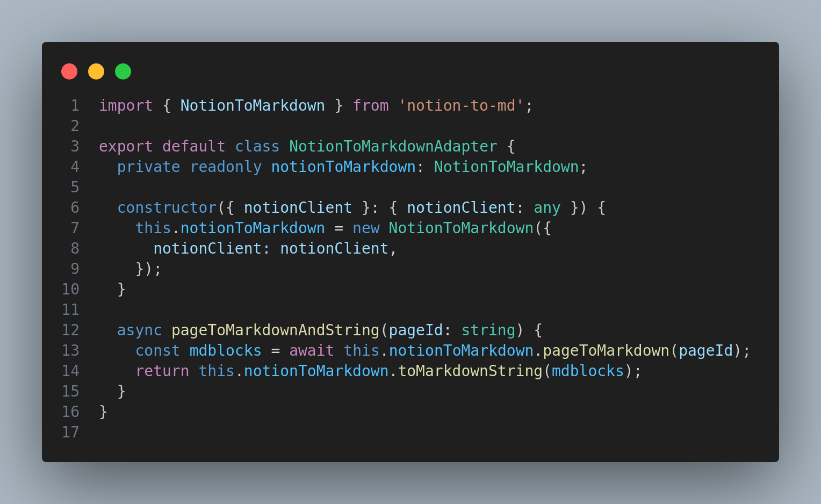Screen dimensions: 821x504
Task: Click the 'await' keyword on line 13
Action: [x=312, y=351]
